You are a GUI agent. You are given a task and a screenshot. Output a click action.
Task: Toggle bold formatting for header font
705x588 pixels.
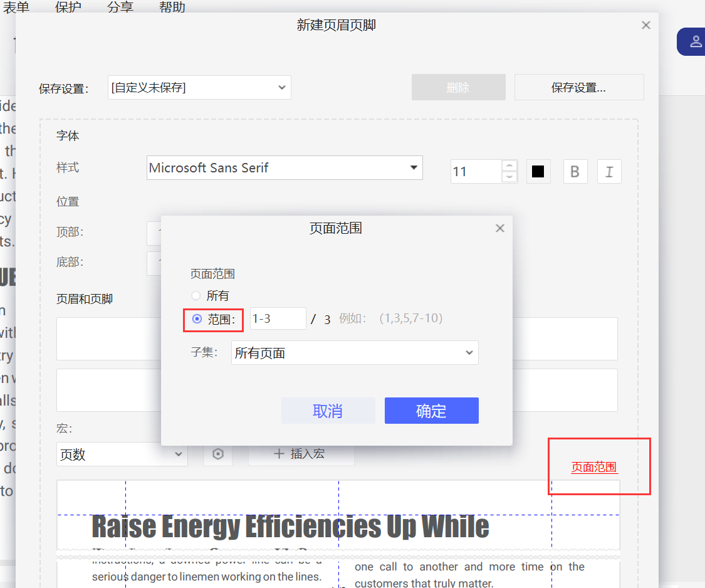pyautogui.click(x=575, y=171)
